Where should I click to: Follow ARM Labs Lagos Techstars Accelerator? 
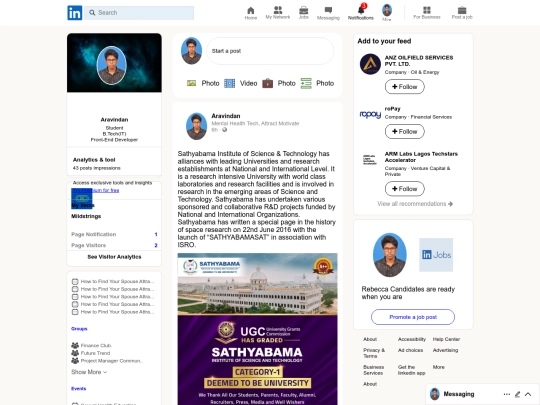tap(405, 189)
